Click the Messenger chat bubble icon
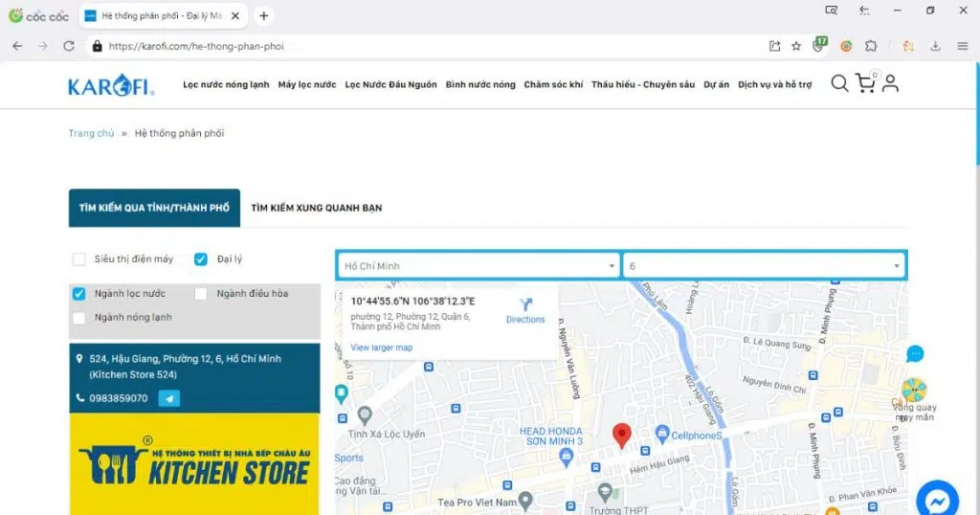Image resolution: width=980 pixels, height=515 pixels. (x=937, y=500)
